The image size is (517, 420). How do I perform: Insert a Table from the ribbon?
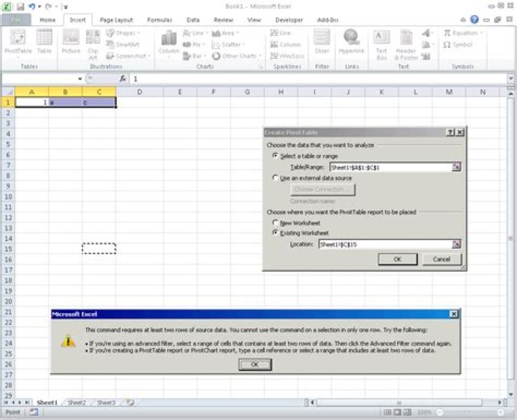click(x=45, y=42)
